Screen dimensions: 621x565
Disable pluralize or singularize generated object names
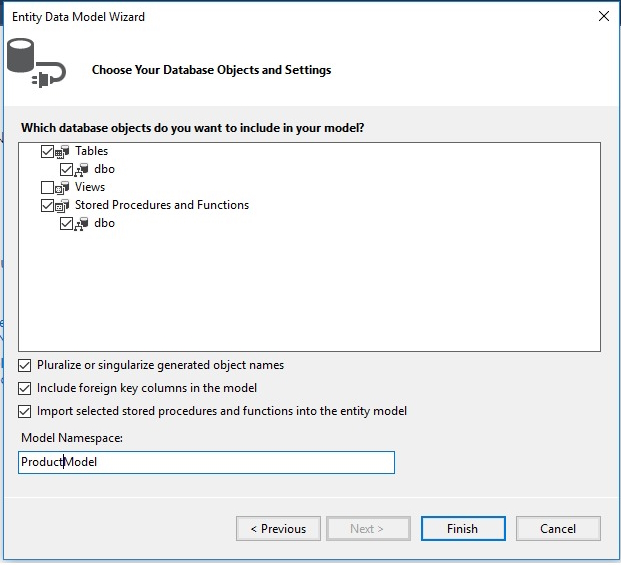click(x=25, y=366)
